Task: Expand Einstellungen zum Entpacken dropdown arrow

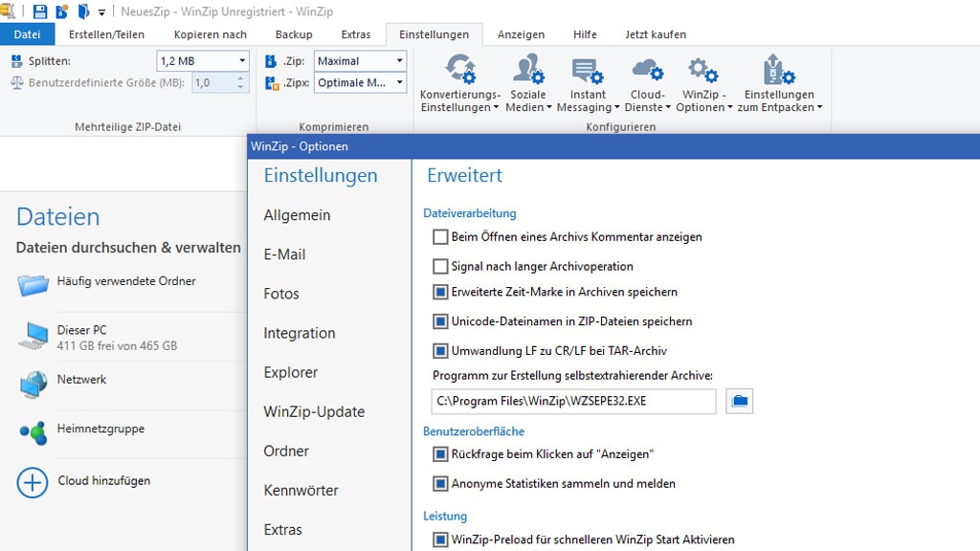Action: tap(819, 107)
